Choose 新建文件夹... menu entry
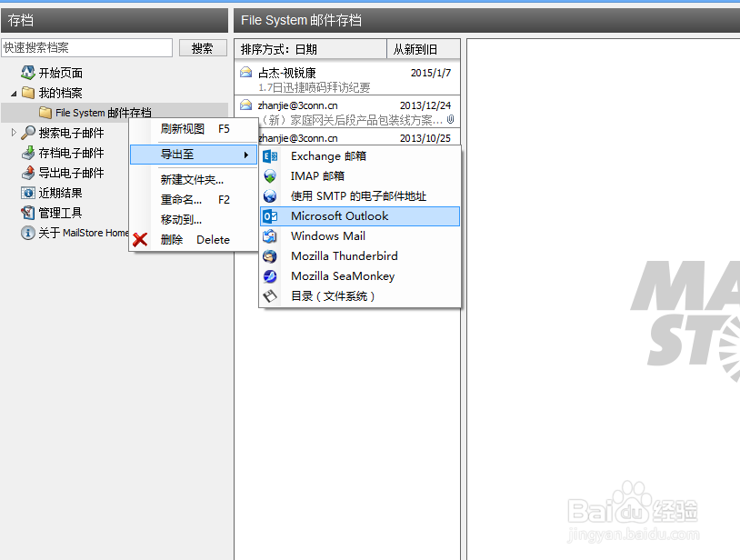This screenshot has height=560, width=740. (195, 180)
